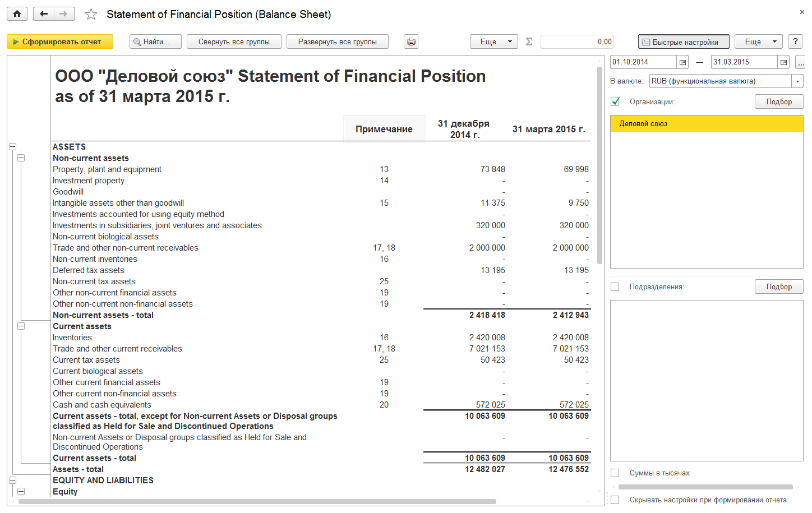Select Non-current tax assets row label
812x513 pixels.
click(x=94, y=281)
